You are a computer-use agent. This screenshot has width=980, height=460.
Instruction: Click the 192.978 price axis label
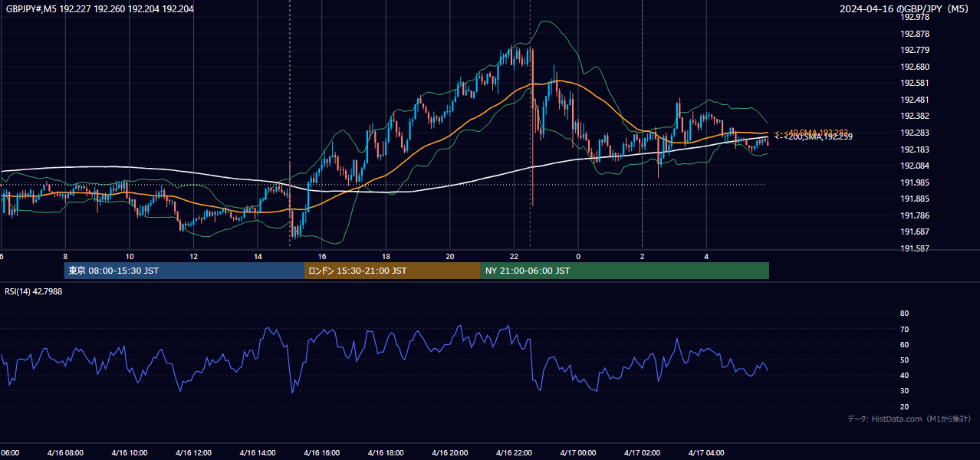pos(915,18)
